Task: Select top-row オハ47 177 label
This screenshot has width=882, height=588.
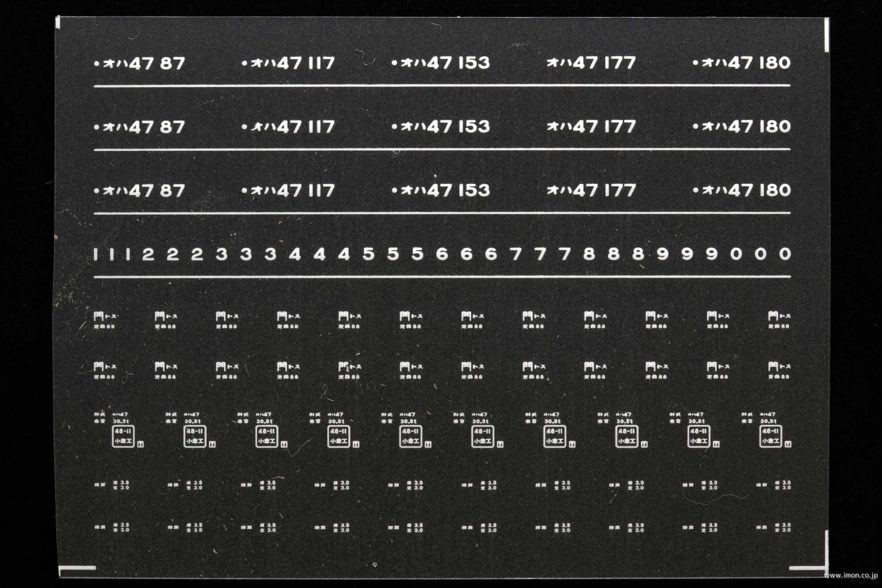Action: [591, 63]
